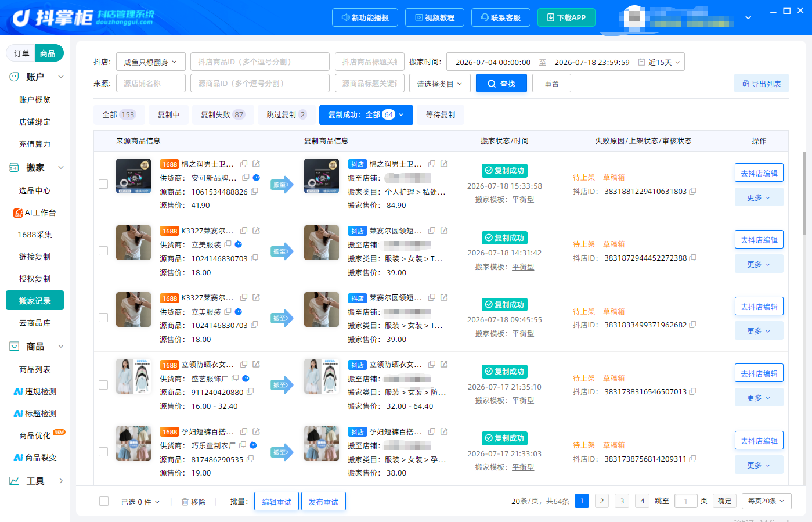
Task: Click 导出列表 export button
Action: click(x=762, y=84)
